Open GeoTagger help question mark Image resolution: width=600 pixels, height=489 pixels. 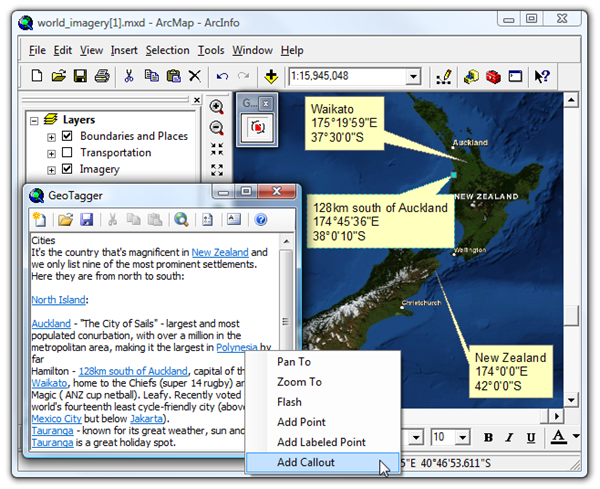tap(261, 220)
